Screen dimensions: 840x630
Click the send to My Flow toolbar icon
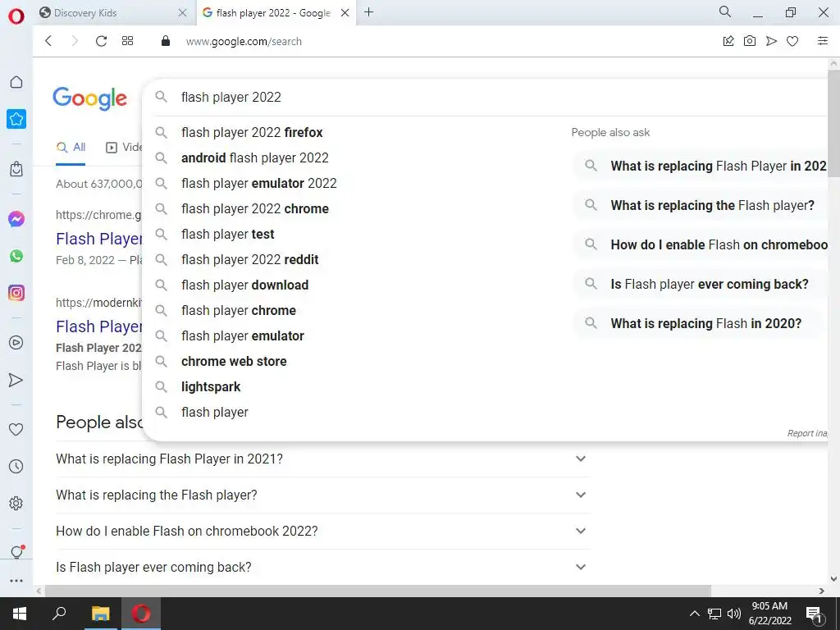click(x=771, y=41)
